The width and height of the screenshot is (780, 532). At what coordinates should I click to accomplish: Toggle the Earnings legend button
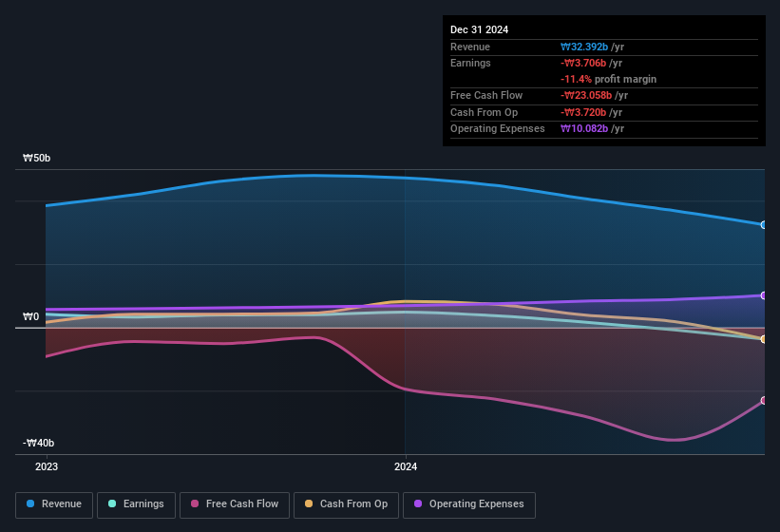(136, 505)
